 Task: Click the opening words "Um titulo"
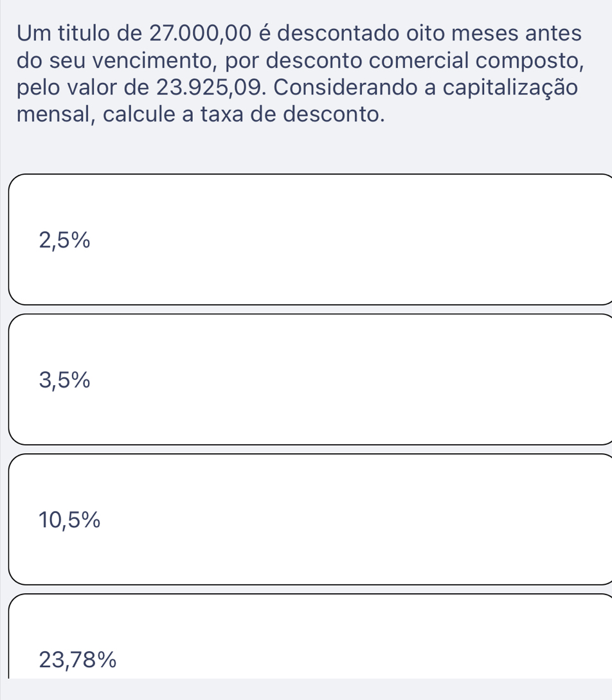(x=66, y=31)
